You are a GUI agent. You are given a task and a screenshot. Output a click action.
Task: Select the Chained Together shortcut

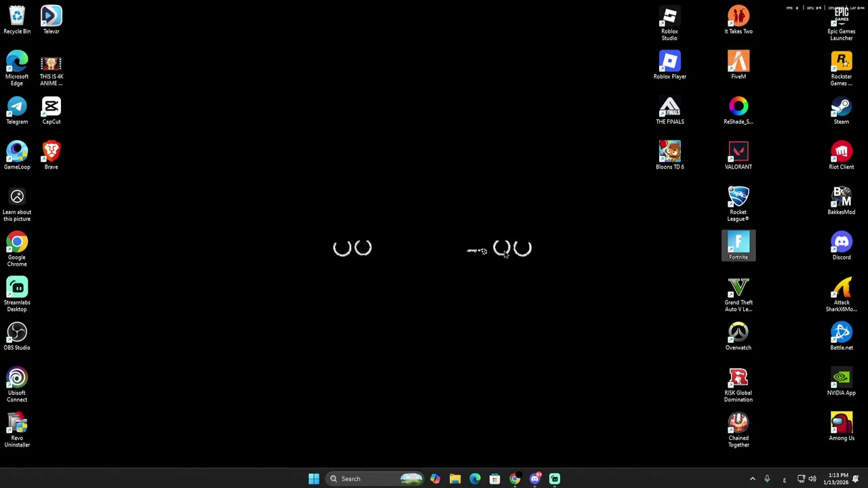[x=738, y=430]
